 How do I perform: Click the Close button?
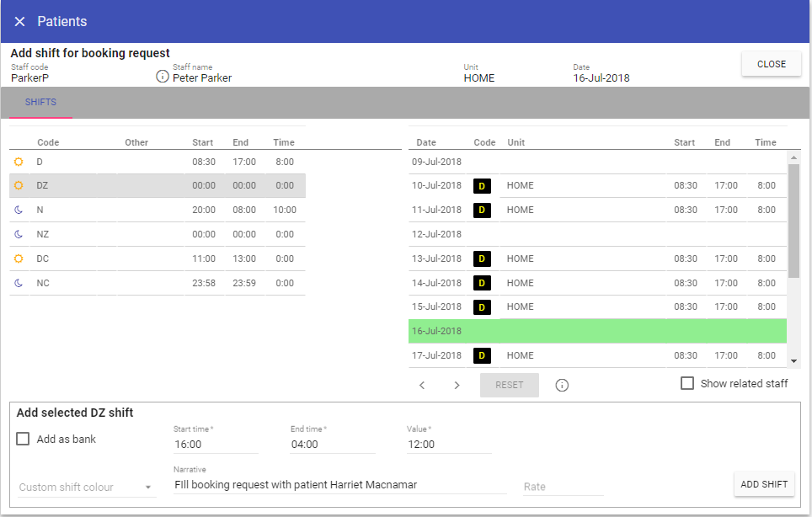[771, 64]
